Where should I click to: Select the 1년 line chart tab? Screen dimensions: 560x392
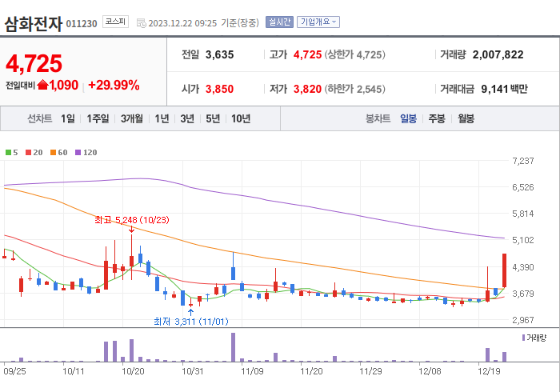[x=162, y=118]
